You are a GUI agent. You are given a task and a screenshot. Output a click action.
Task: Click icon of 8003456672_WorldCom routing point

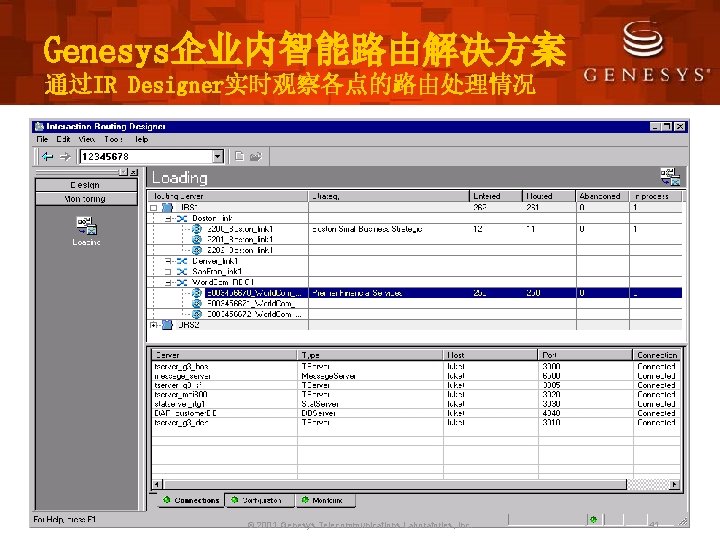(x=197, y=314)
